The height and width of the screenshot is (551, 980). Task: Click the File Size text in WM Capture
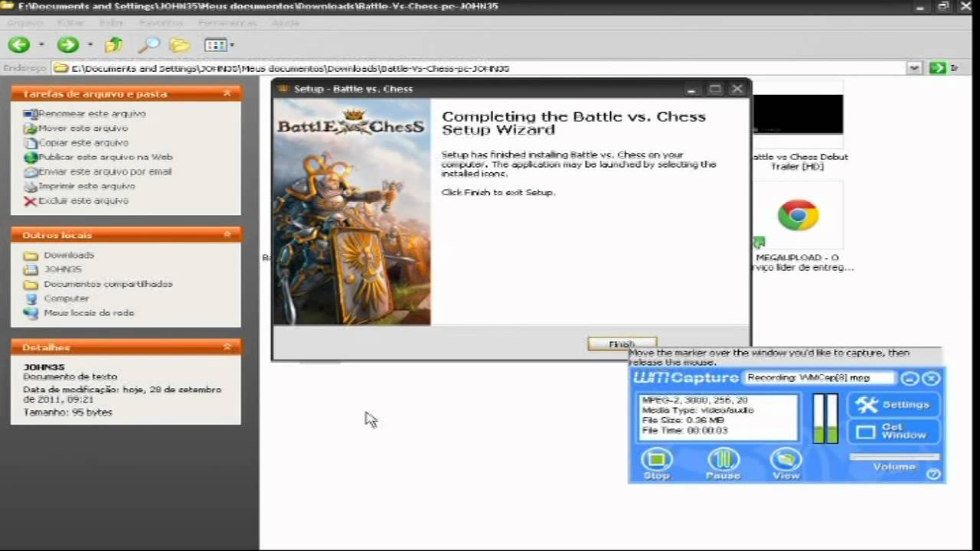[683, 420]
